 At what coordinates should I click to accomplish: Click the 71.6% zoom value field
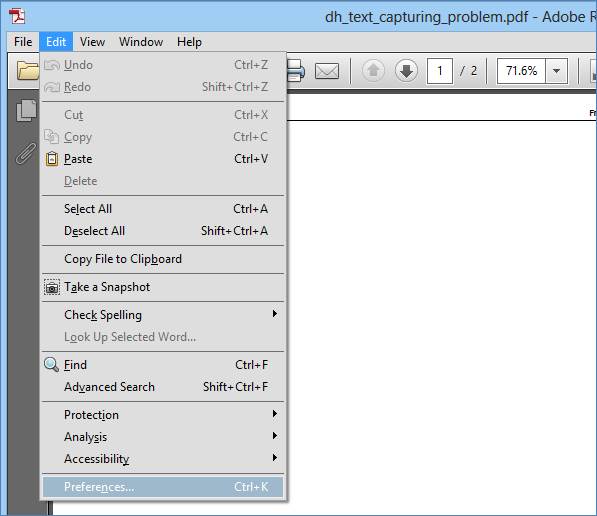point(521,71)
